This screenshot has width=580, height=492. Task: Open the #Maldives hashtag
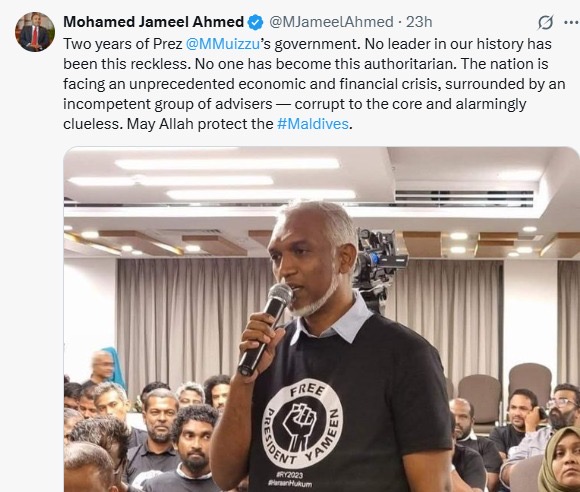click(313, 124)
